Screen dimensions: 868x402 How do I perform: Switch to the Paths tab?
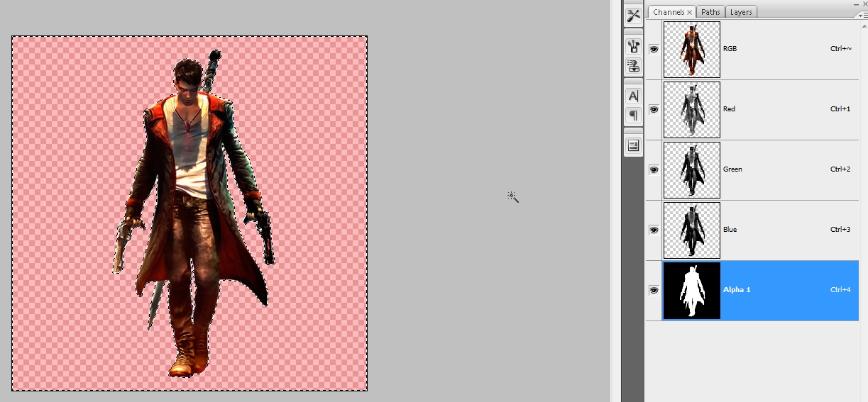click(710, 12)
